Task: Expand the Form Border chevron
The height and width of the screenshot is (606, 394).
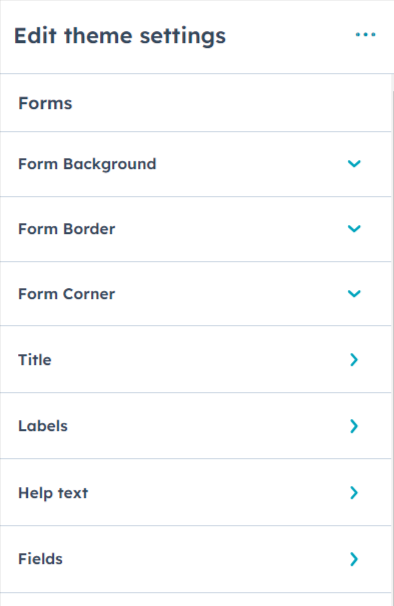Action: pos(354,228)
